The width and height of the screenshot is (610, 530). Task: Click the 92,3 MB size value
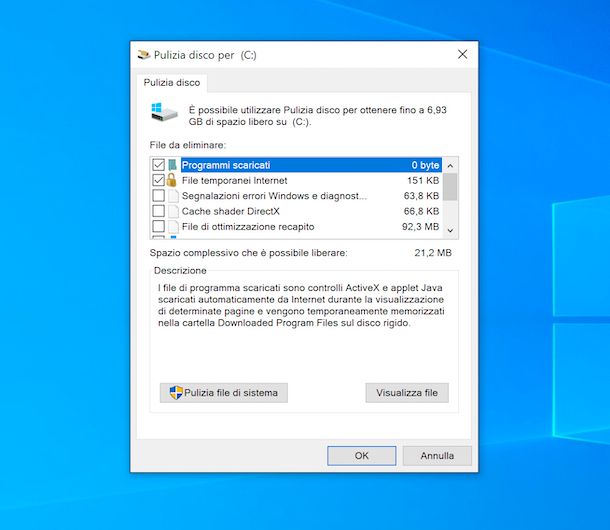421,226
